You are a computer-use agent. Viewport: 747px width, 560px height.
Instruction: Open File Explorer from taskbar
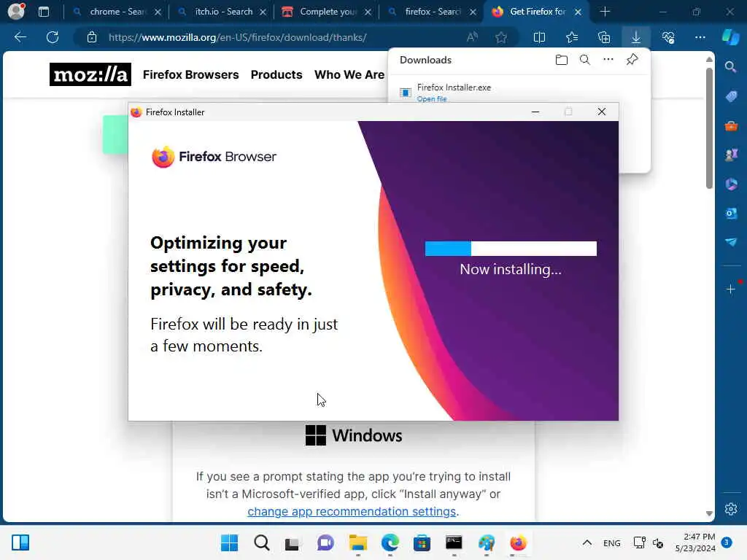pos(357,542)
